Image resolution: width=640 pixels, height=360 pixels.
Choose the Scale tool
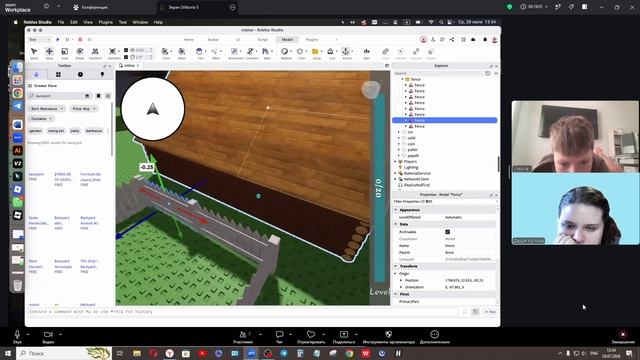point(64,53)
